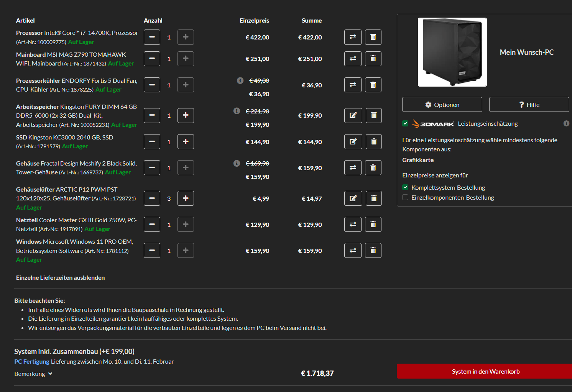Open the Hilfe button

click(529, 105)
